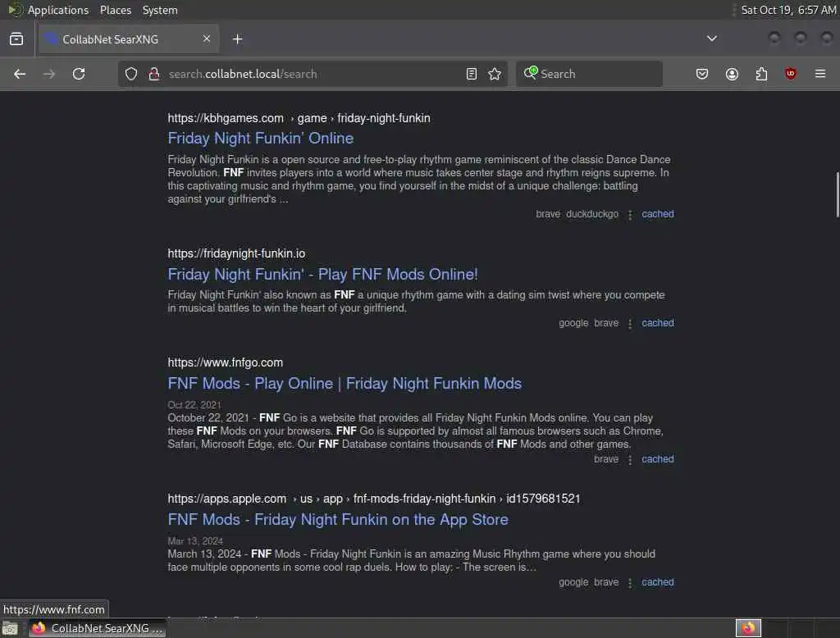Open the Firefox hamburger menu
This screenshot has width=840, height=638.
coord(820,74)
